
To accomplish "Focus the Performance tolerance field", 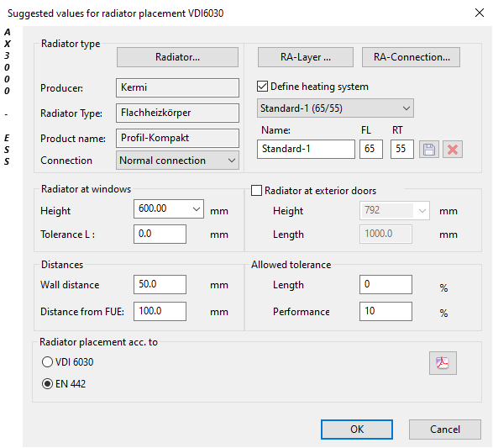I will [385, 311].
